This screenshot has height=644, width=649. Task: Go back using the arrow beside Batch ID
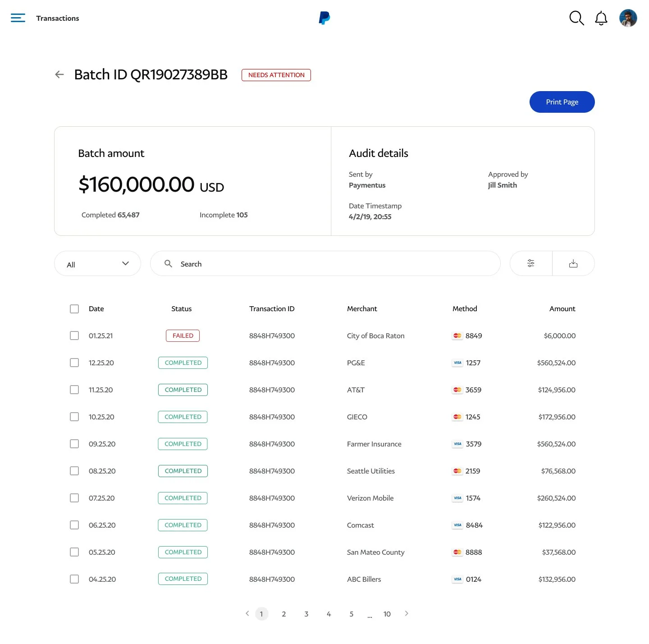tap(59, 74)
